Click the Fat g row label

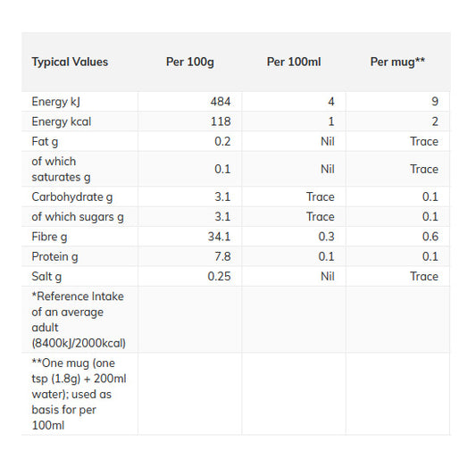point(45,142)
